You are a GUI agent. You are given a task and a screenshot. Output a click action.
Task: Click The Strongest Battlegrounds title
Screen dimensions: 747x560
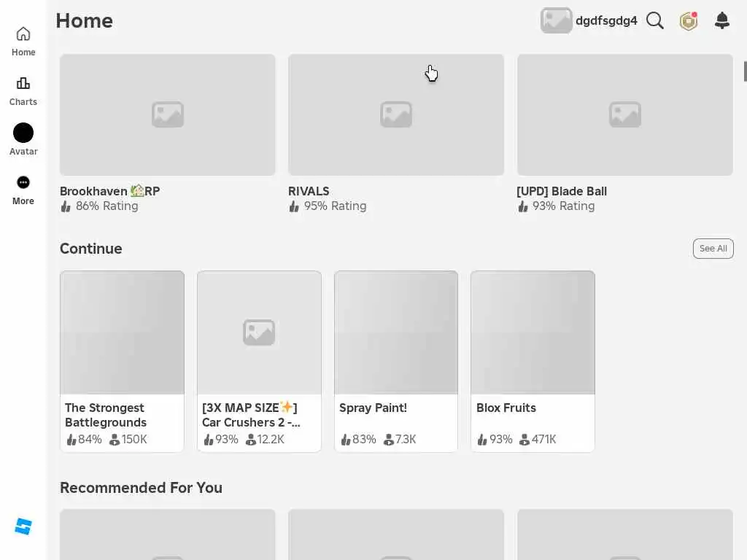[x=106, y=415]
